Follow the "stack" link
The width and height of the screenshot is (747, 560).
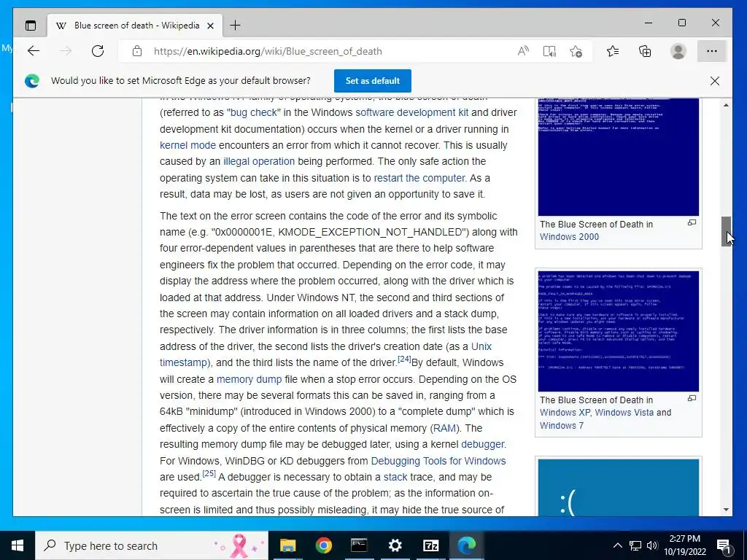point(395,477)
